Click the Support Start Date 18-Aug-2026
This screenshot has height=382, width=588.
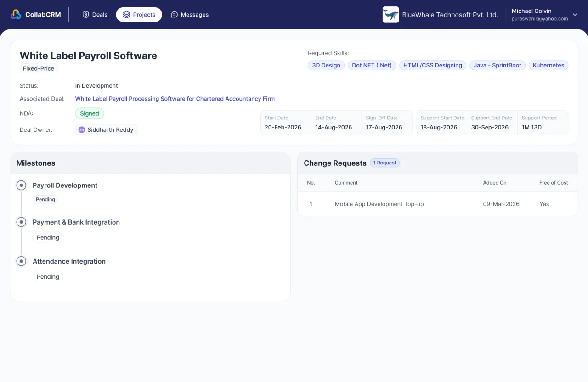[x=439, y=127]
